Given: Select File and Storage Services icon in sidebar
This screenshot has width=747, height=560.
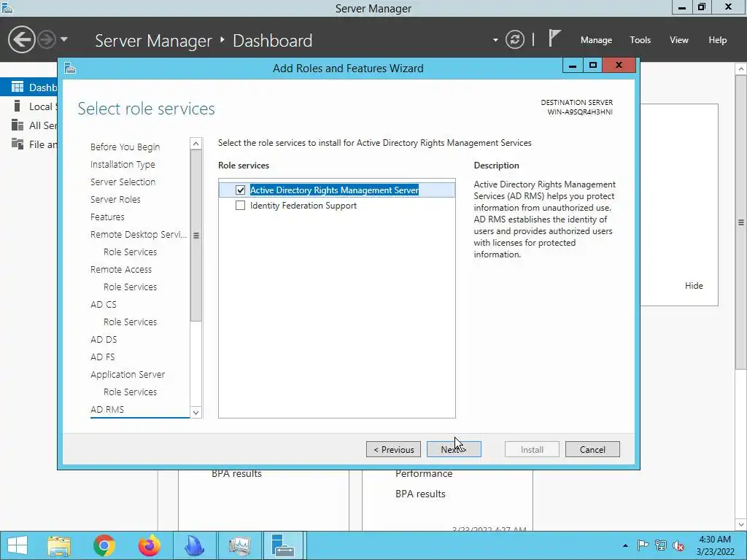Looking at the screenshot, I should pos(18,144).
